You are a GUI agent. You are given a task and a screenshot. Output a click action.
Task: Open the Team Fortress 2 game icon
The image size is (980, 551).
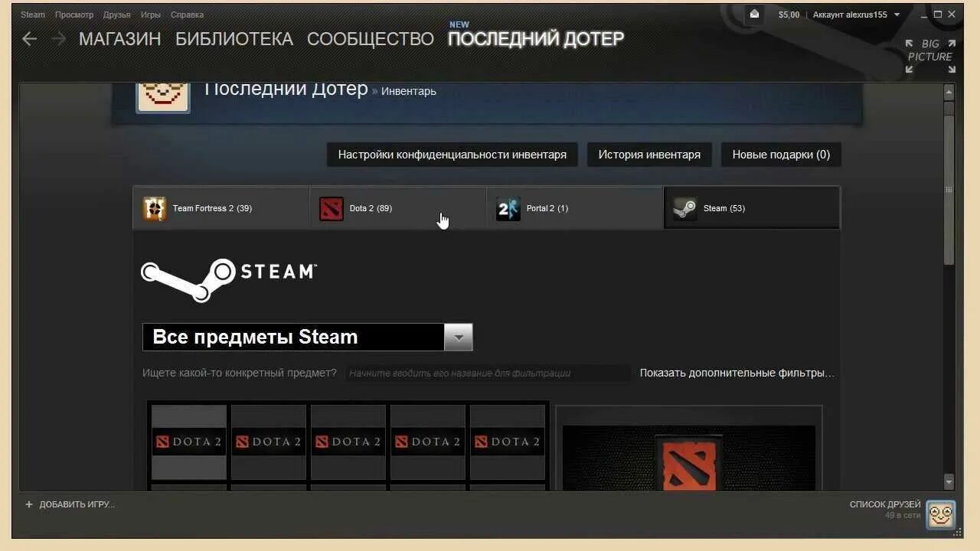click(x=155, y=208)
